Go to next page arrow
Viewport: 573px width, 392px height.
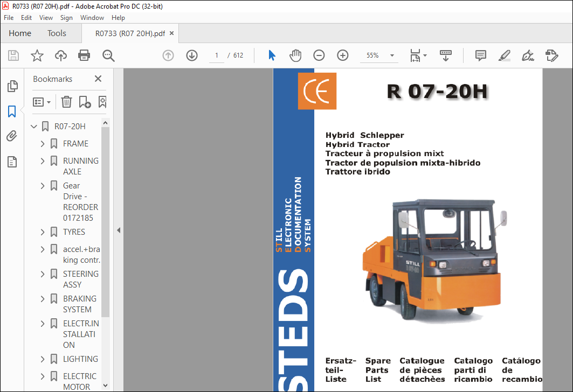[x=192, y=55]
